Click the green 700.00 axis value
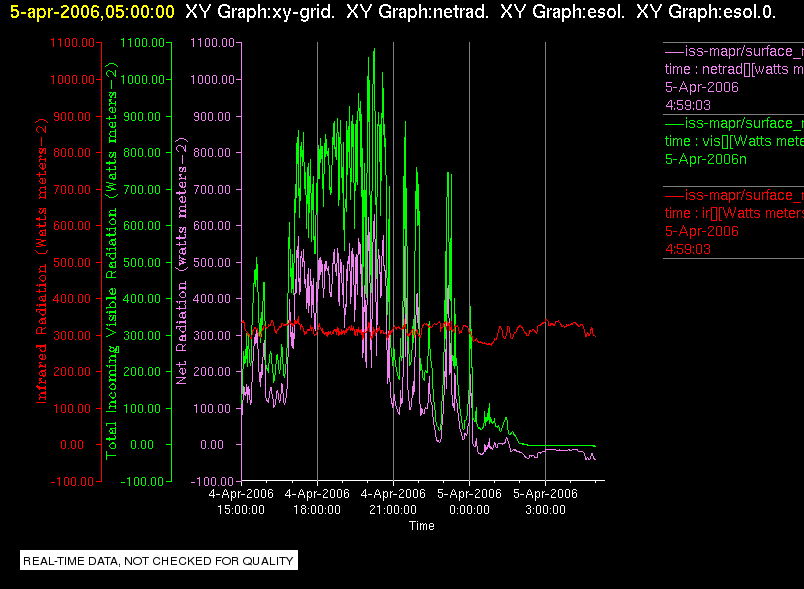Viewport: 804px width, 589px height. 142,190
